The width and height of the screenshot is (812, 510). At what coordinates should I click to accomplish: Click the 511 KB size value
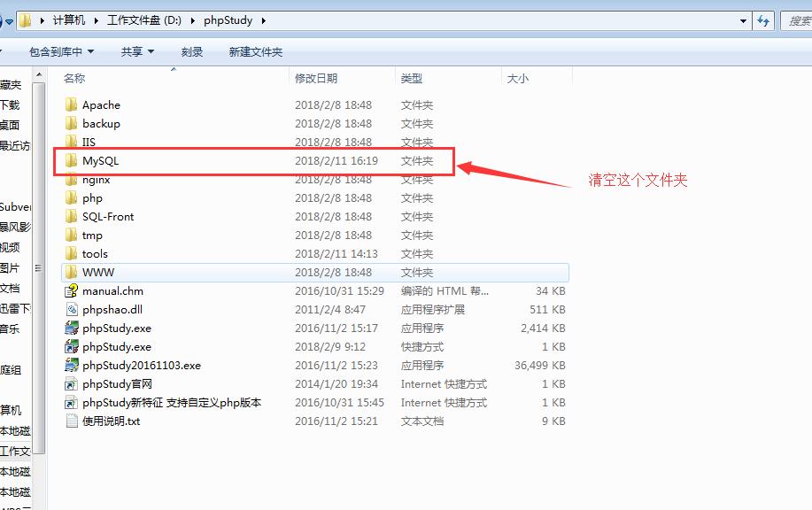547,310
